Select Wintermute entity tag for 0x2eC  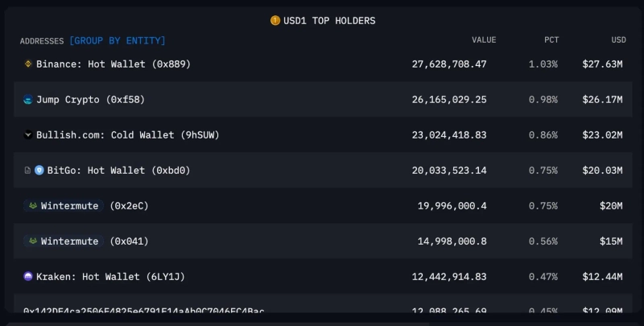pyautogui.click(x=69, y=206)
